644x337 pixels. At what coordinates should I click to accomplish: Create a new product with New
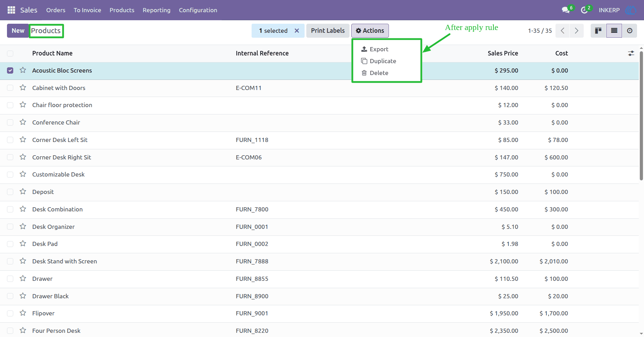pos(18,31)
